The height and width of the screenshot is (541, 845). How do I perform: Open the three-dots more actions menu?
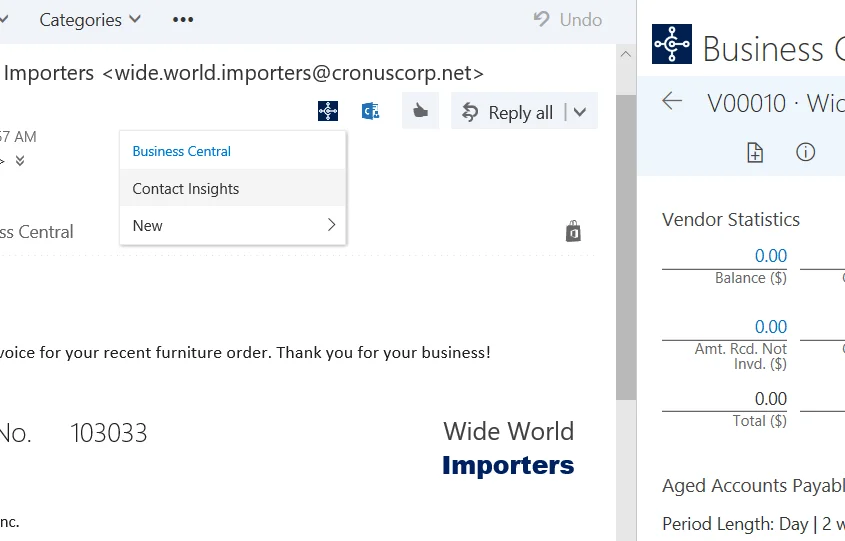point(183,20)
